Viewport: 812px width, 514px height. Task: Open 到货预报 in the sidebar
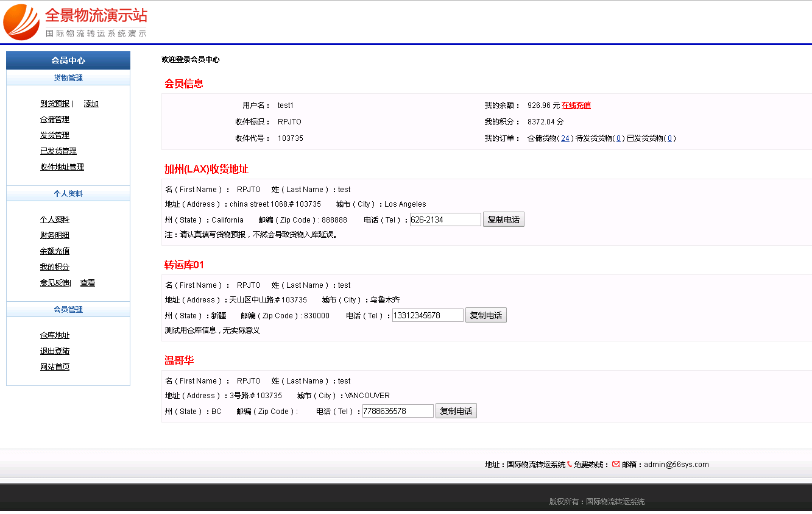tap(55, 103)
